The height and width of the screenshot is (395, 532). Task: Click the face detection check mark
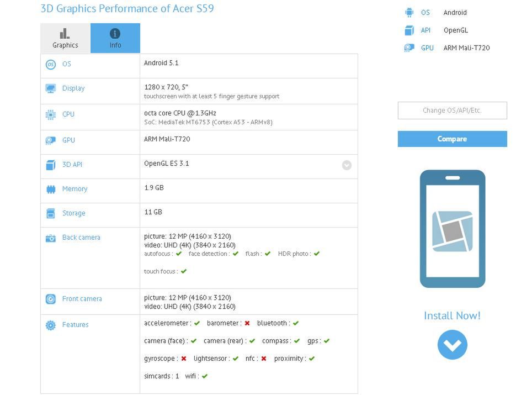pos(236,254)
